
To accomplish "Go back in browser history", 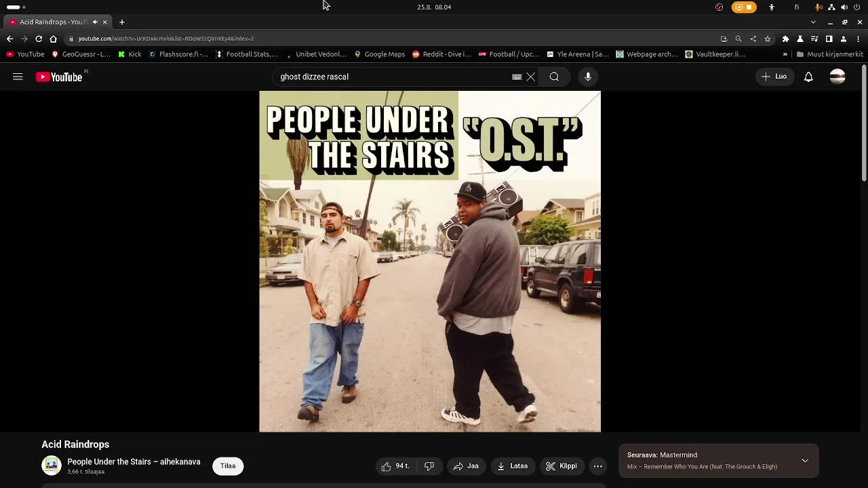I will tap(9, 39).
